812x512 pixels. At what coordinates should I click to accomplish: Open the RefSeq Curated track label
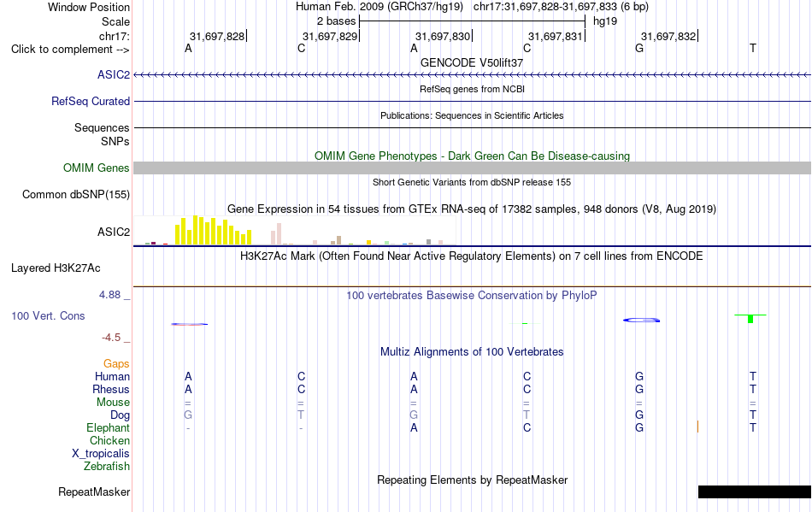[x=91, y=102]
